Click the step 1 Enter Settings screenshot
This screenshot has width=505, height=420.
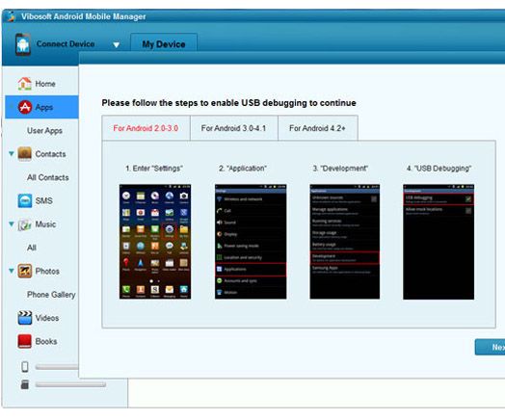155,242
